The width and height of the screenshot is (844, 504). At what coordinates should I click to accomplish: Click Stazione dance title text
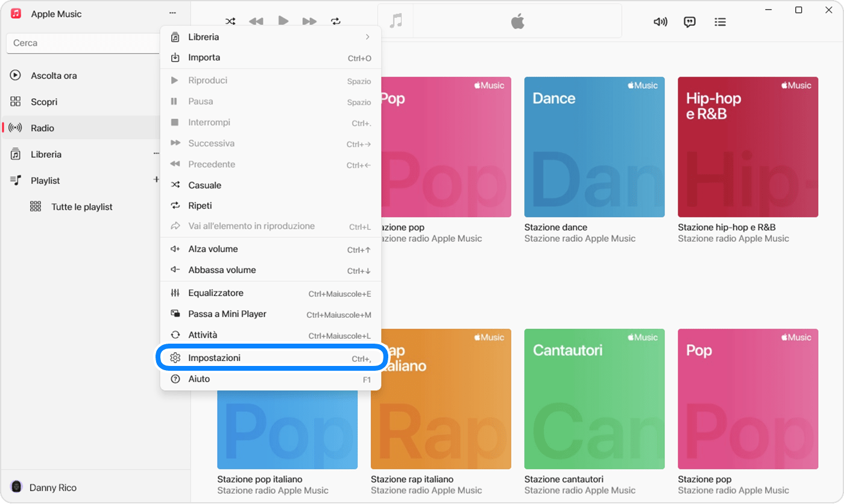[556, 227]
